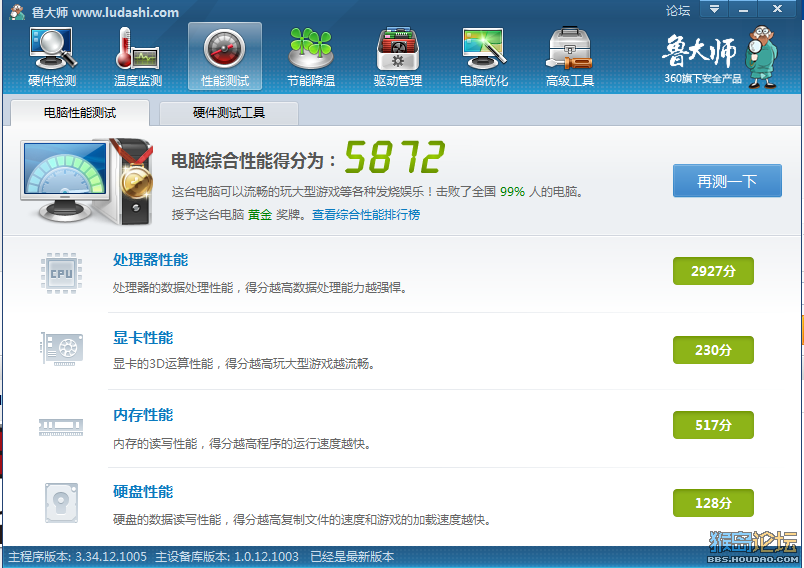Click the 显卡的3D运算性能 description line

pos(245,364)
